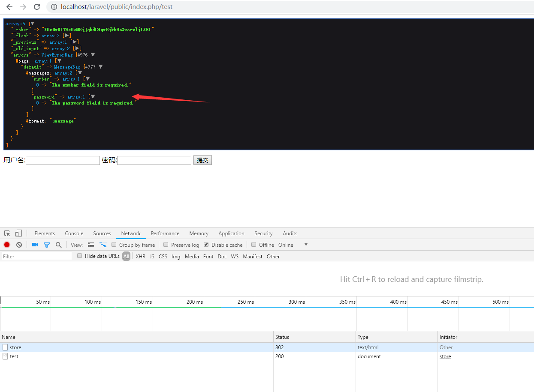534x392 pixels.
Task: Check Hide data URLs option
Action: coord(80,256)
